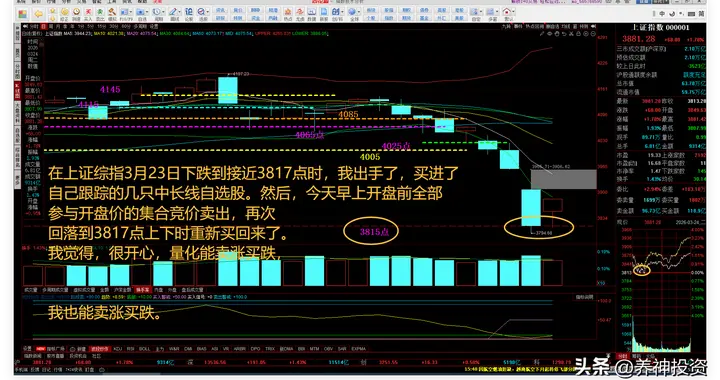Image resolution: width=720 pixels, height=380 pixels.
Task: Select the RSI indicator tab
Action: [130, 349]
